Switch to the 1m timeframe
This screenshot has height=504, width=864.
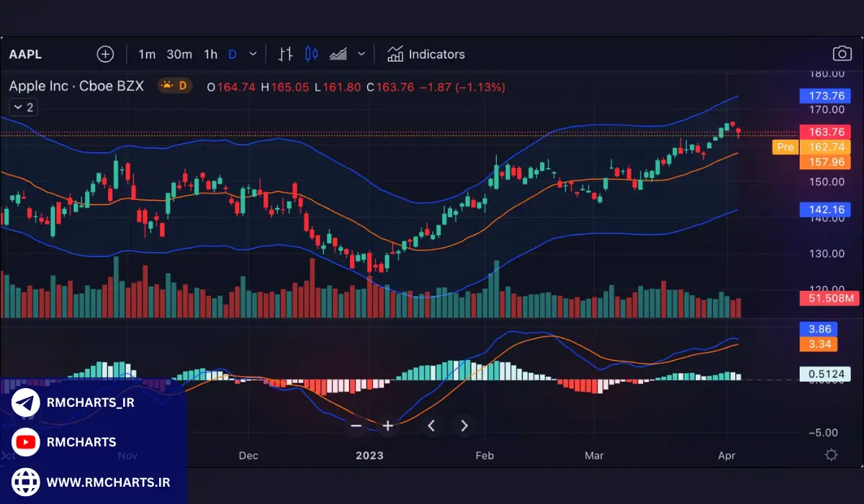(x=147, y=54)
